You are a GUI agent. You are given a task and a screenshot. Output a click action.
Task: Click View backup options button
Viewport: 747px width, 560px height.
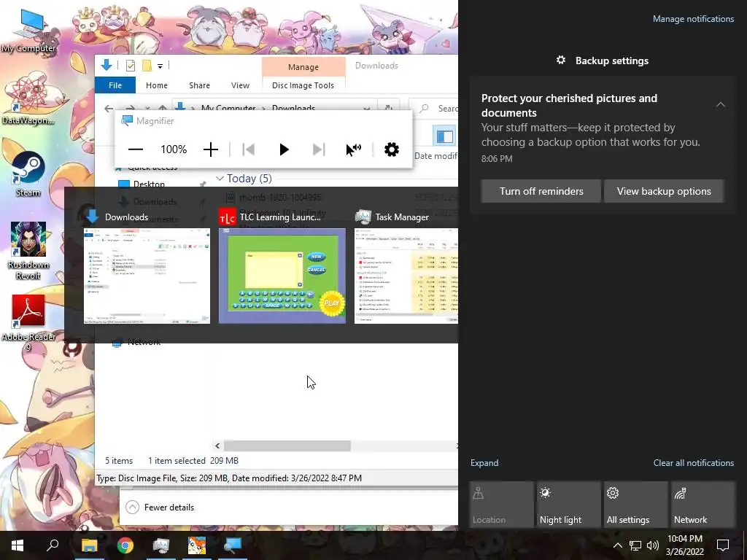(664, 191)
